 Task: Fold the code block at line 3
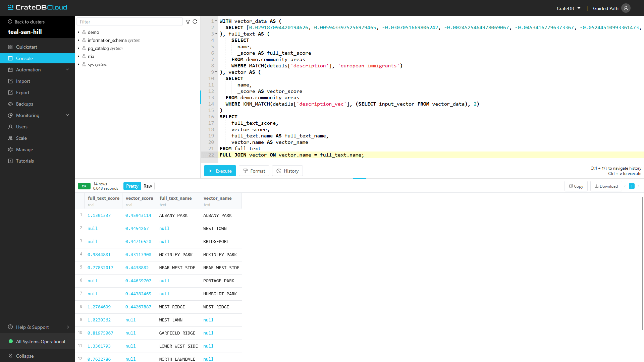click(216, 34)
